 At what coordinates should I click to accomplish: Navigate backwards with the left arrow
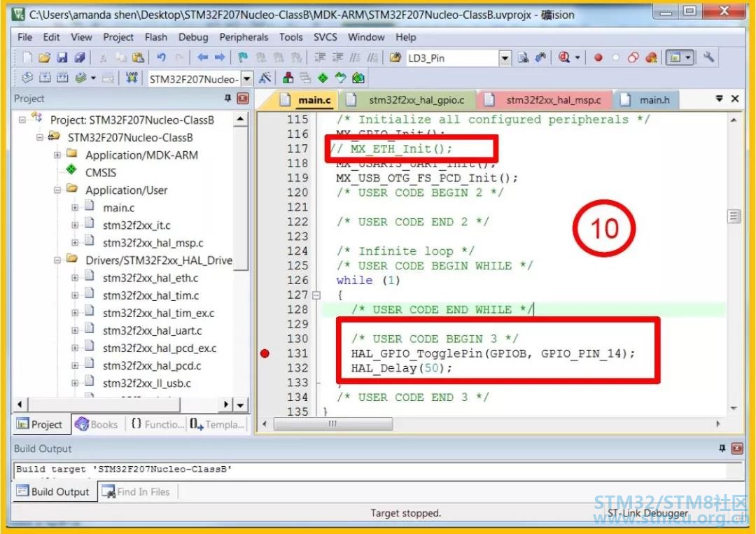202,58
